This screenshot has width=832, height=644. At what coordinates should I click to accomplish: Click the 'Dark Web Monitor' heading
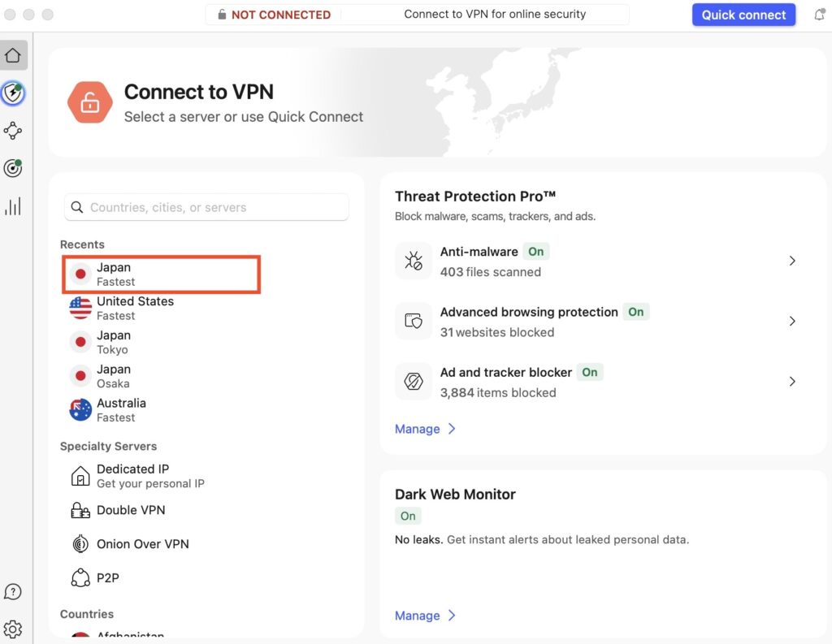[455, 495]
